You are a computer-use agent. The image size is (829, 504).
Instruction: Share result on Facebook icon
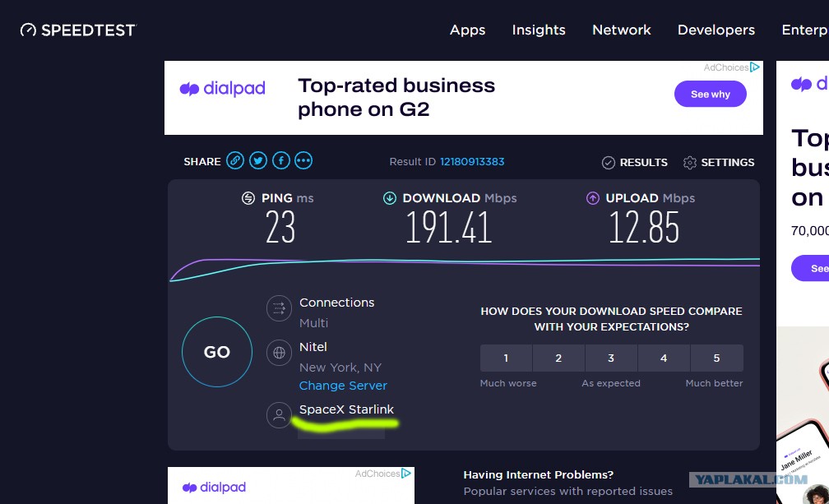tap(280, 160)
